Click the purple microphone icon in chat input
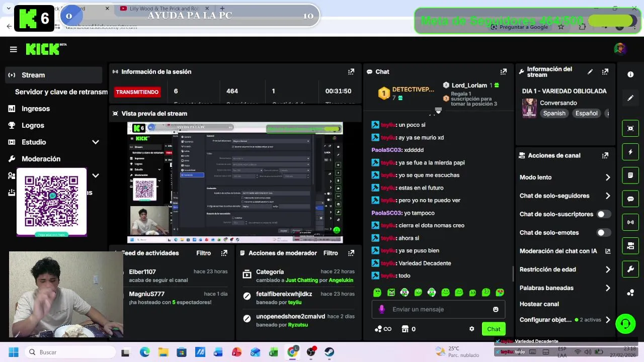The image size is (644, 362). pos(381,309)
